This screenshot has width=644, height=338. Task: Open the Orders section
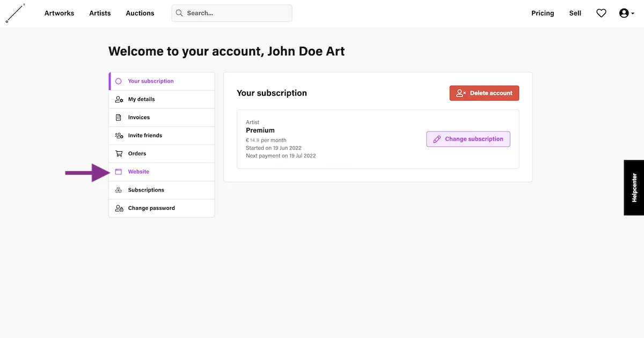tap(162, 153)
